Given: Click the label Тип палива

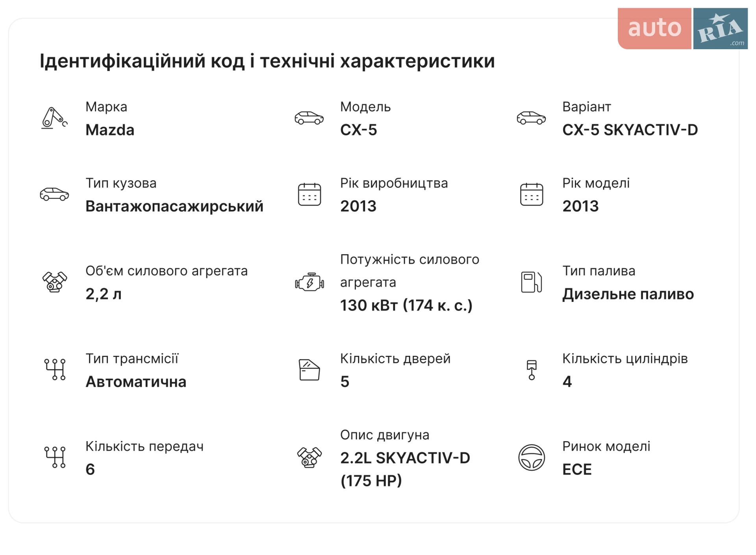Looking at the screenshot, I should (599, 271).
